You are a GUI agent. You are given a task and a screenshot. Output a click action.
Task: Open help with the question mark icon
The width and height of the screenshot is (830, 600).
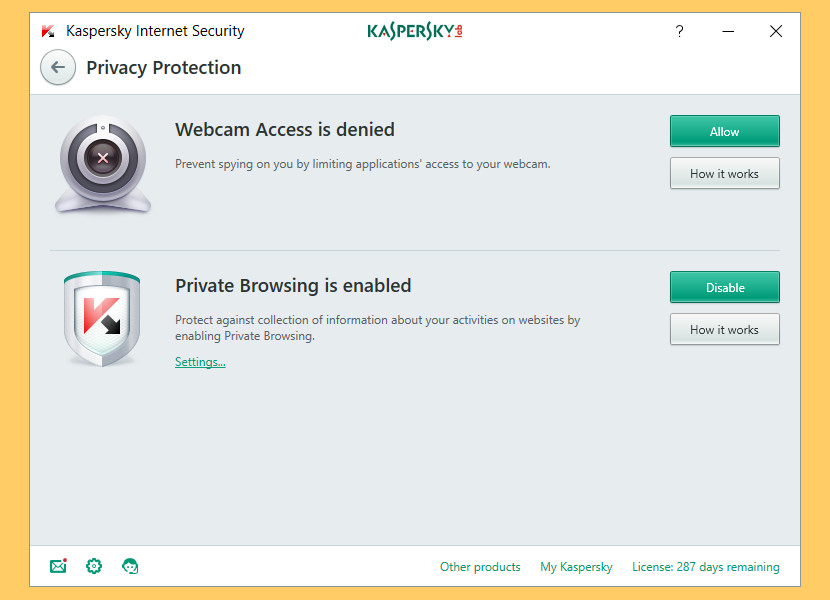tap(680, 31)
